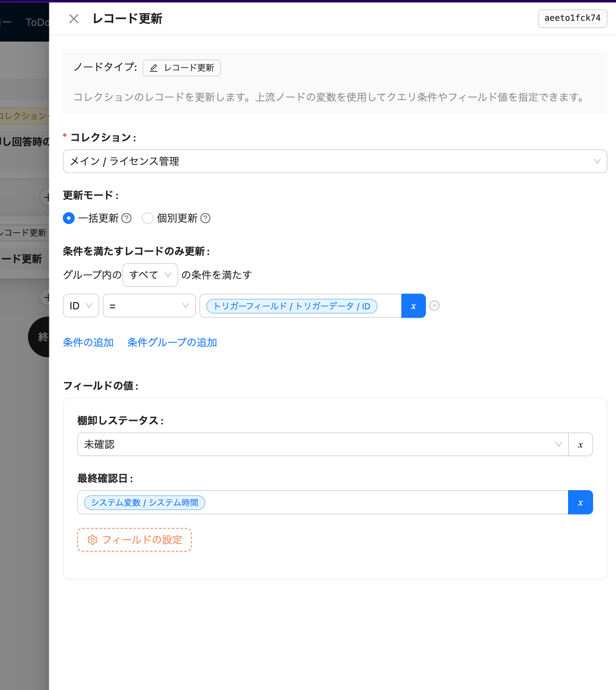Open the すべて group condition dropdown
The image size is (616, 690).
click(150, 275)
